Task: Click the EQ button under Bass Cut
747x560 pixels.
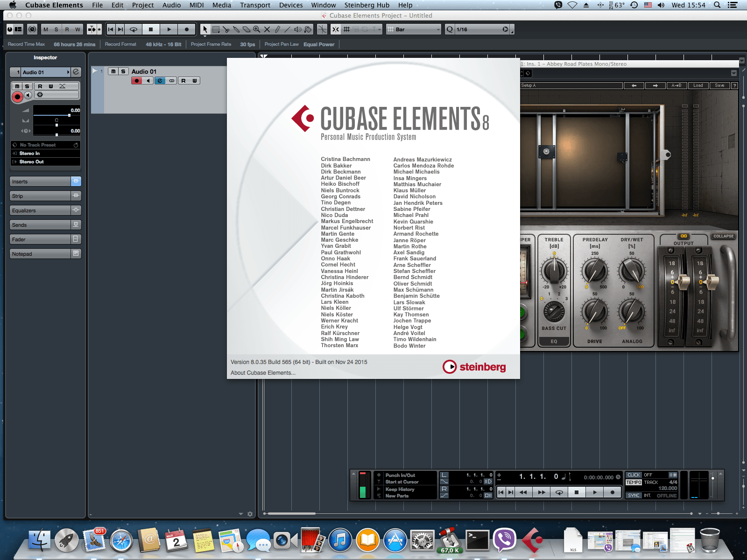Action: coord(554,342)
